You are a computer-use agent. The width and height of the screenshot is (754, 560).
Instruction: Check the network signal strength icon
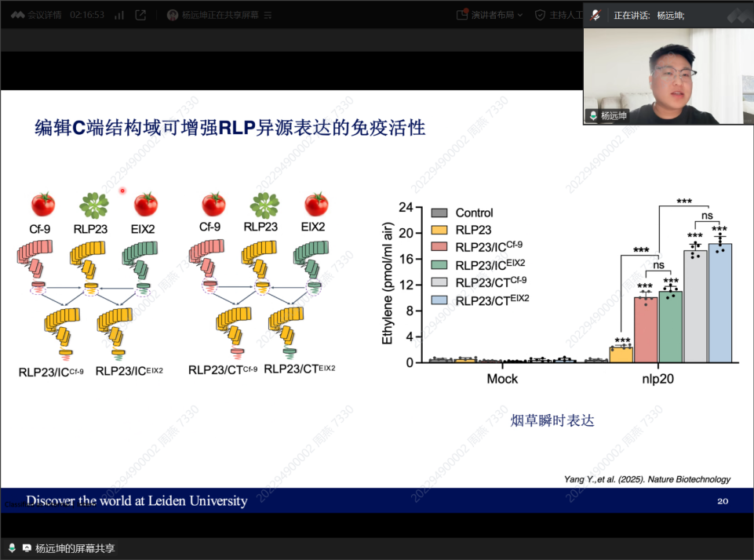[118, 15]
